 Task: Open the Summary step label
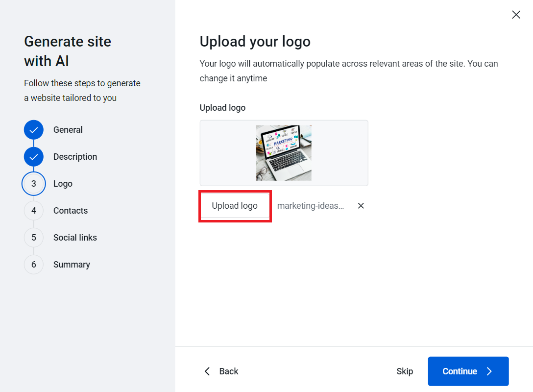click(x=72, y=265)
